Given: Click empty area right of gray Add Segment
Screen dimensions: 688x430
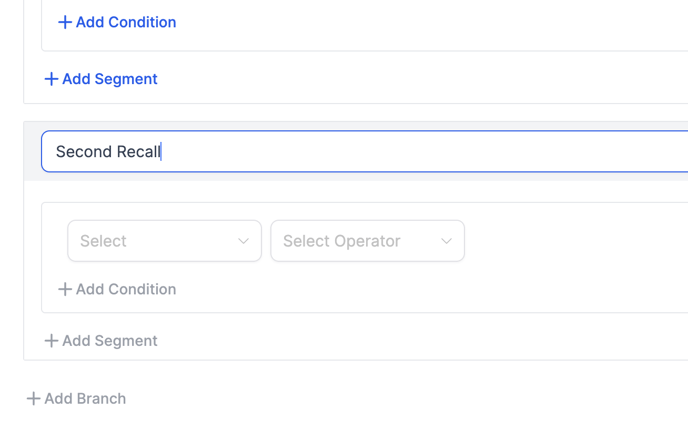Looking at the screenshot, I should pos(400,341).
